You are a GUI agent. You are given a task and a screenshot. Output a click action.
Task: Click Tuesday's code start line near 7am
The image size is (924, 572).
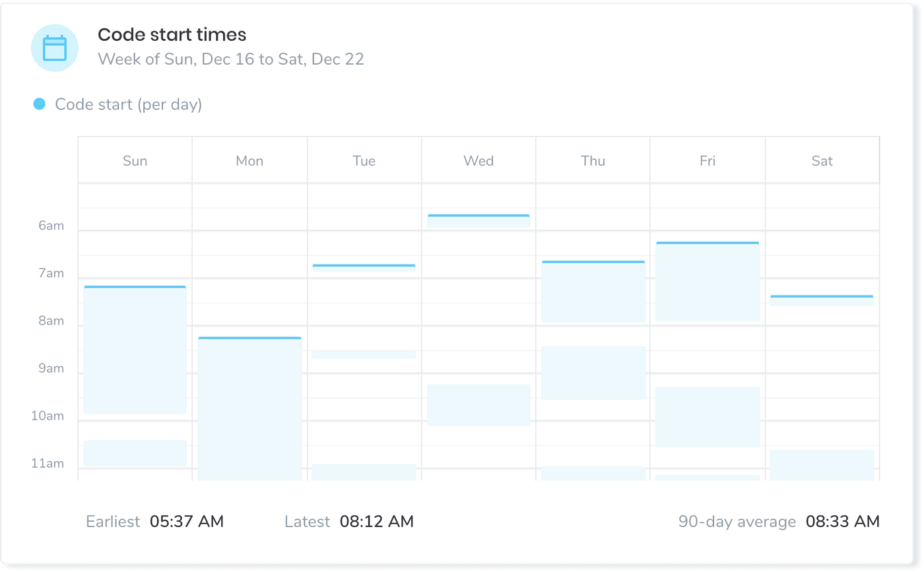(364, 265)
